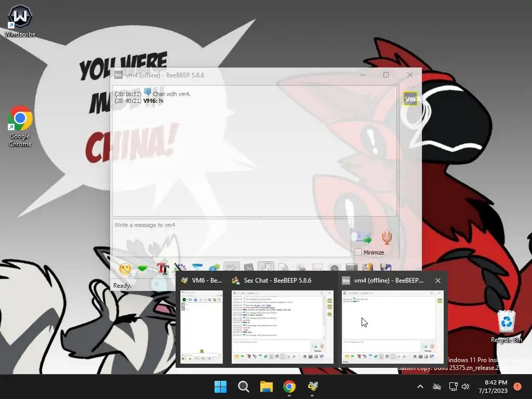532x399 pixels.
Task: Click the floppy disk save icon
Action: pyautogui.click(x=386, y=268)
